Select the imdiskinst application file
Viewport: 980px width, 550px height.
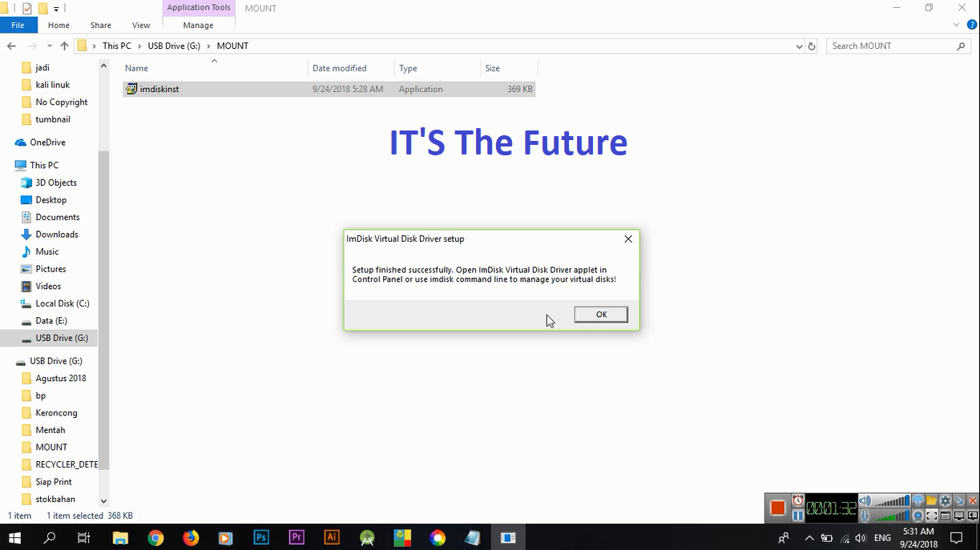click(x=159, y=89)
